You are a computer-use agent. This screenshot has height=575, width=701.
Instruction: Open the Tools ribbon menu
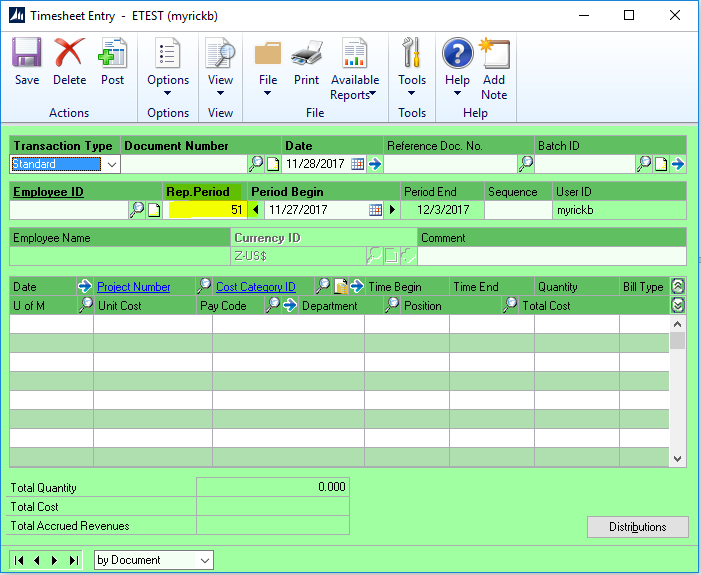tap(412, 67)
